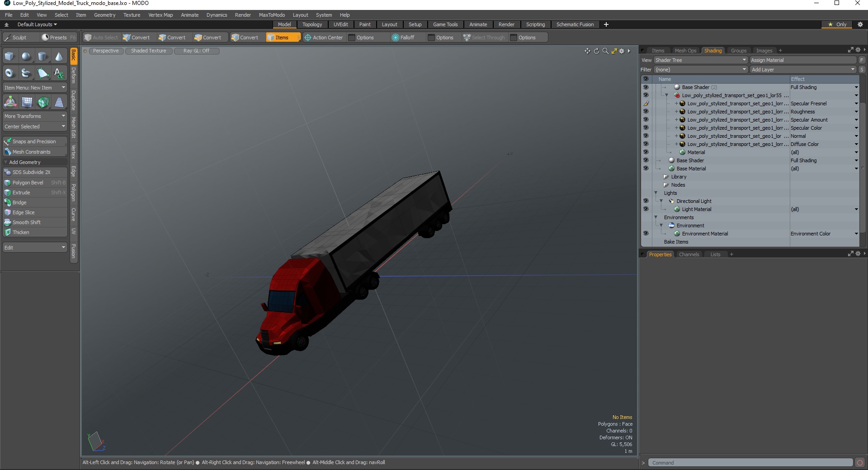868x470 pixels.
Task: Select the text tool
Action: pos(59,73)
